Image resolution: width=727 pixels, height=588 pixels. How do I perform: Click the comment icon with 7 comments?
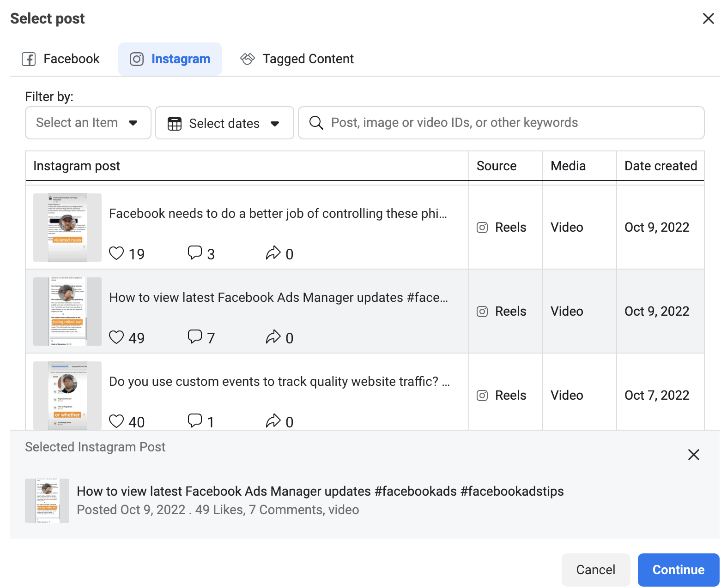(x=195, y=337)
